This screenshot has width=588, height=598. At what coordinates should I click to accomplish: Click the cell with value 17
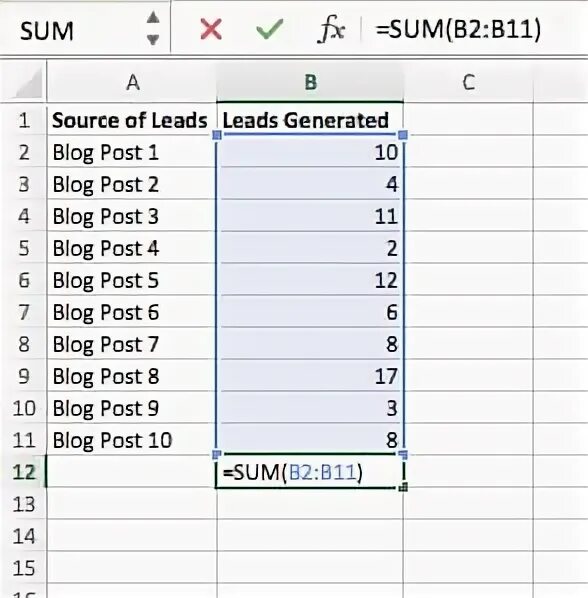[310, 376]
